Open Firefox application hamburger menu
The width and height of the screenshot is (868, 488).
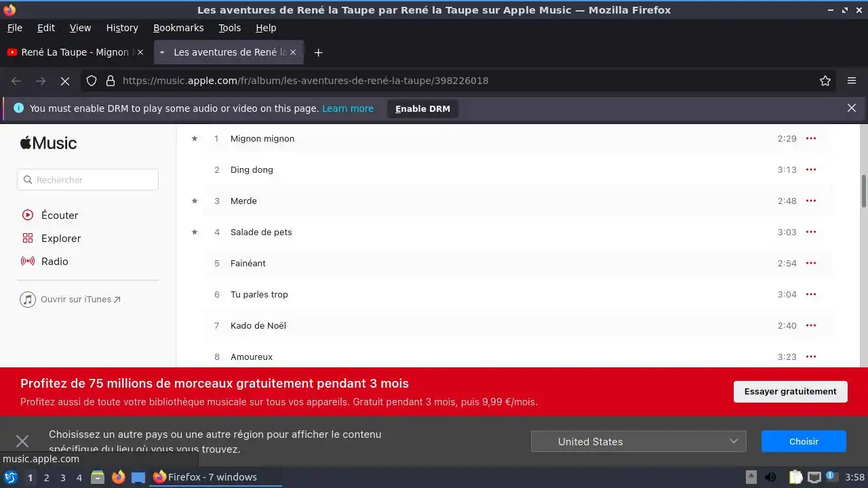(x=852, y=81)
